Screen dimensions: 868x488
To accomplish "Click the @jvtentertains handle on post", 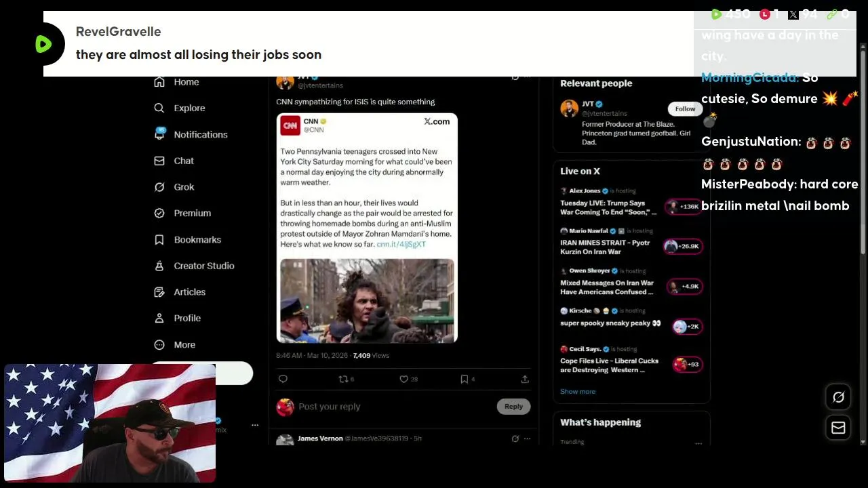I will coord(320,85).
